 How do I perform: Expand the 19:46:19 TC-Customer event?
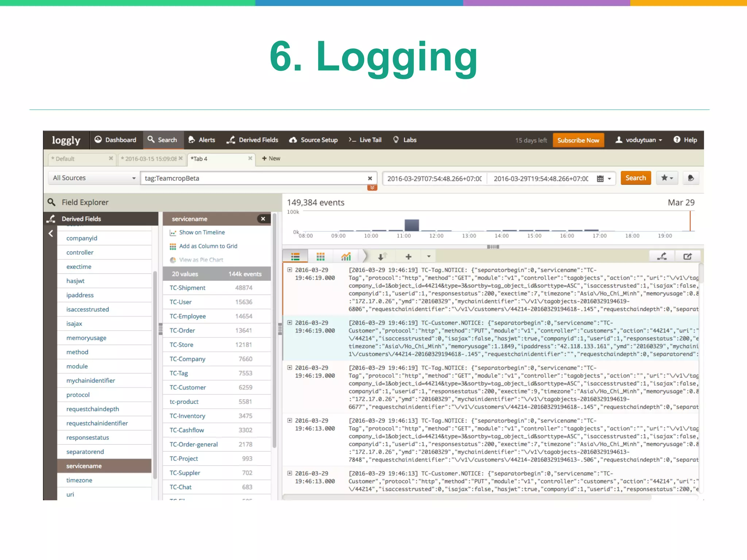(x=290, y=323)
